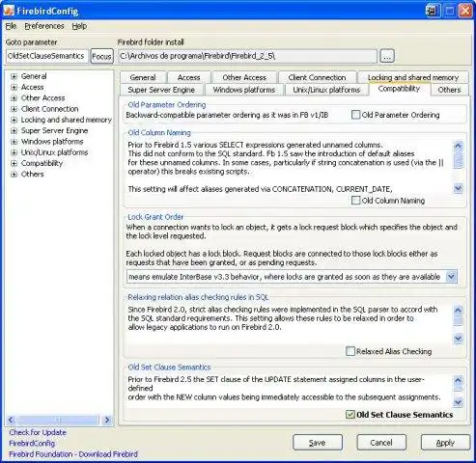The height and width of the screenshot is (463, 476).
Task: Select Compatibility in the tree
Action: pyautogui.click(x=42, y=163)
